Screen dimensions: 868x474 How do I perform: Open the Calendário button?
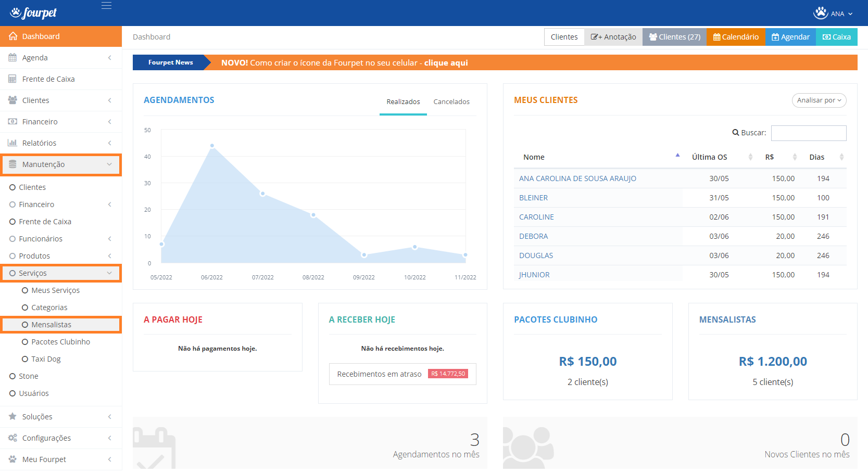(x=736, y=37)
